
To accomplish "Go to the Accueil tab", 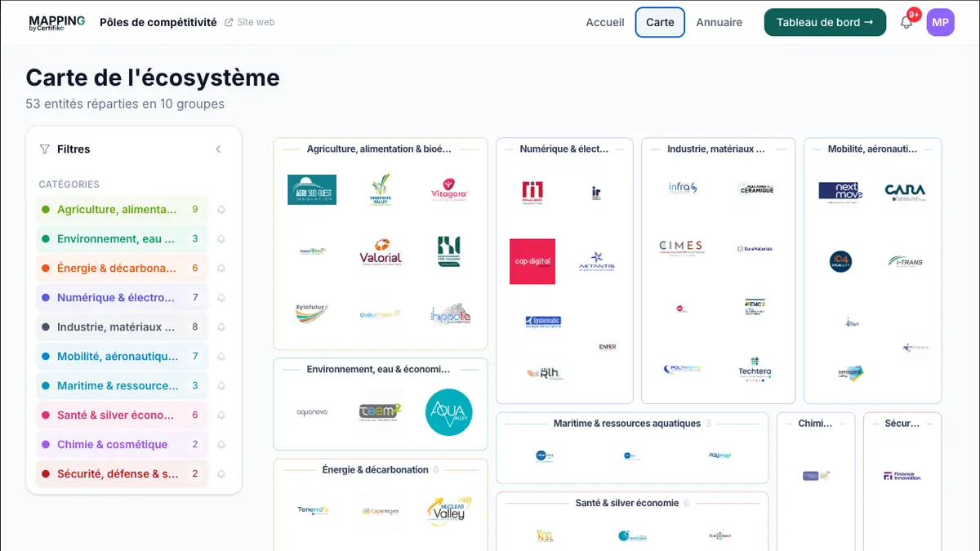I will [605, 23].
